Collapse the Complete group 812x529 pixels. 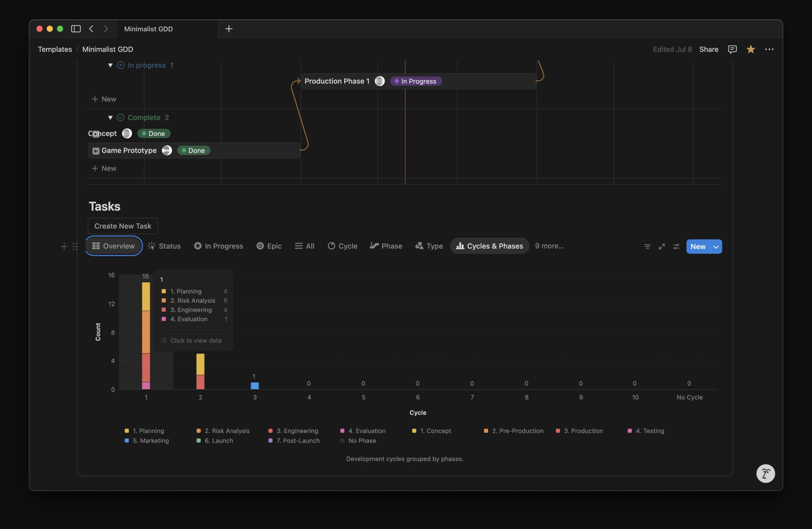coord(110,117)
